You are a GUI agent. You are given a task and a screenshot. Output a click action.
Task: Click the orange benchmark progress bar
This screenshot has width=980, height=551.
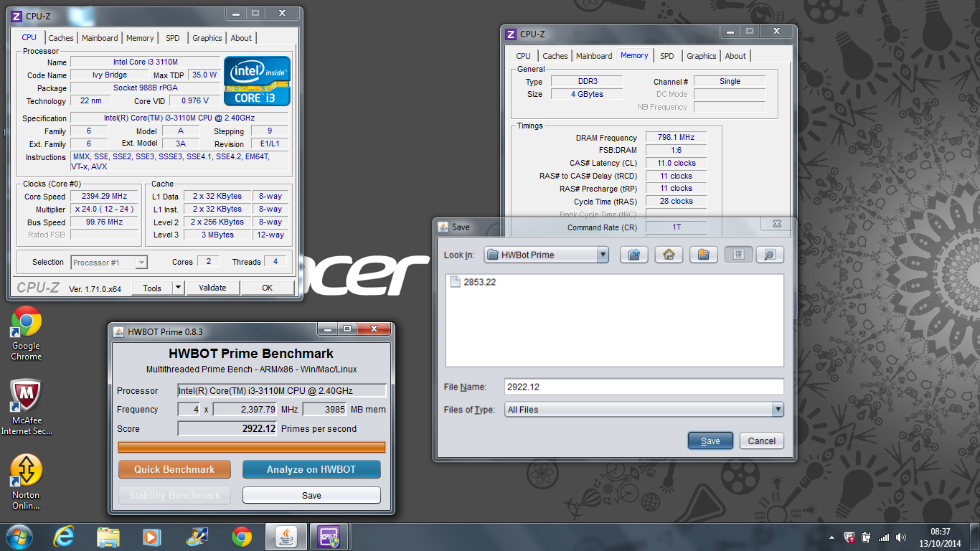point(252,447)
